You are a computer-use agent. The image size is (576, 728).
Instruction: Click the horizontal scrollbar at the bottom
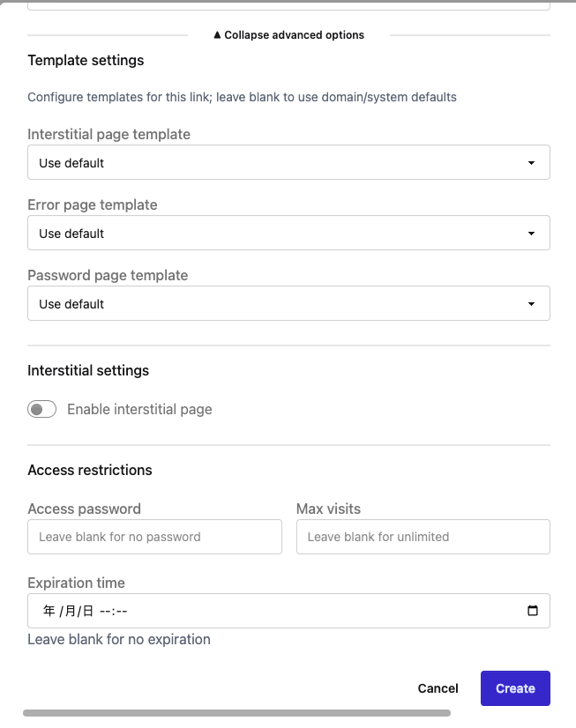(x=236, y=713)
